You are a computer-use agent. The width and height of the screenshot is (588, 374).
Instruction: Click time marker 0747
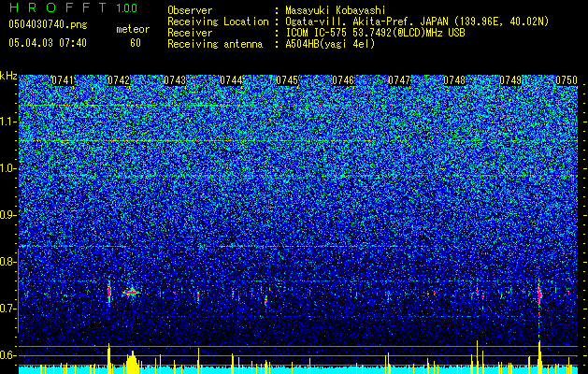point(399,80)
